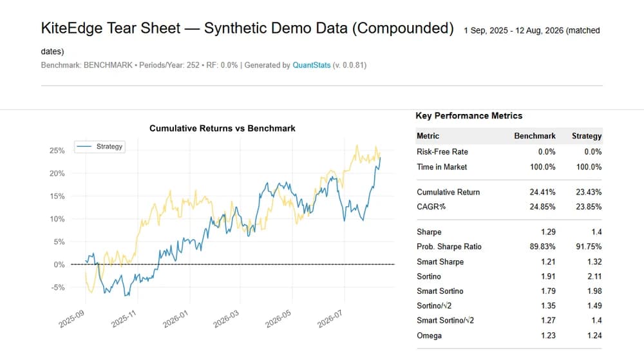Select the Sortino/√2 row label

point(433,305)
